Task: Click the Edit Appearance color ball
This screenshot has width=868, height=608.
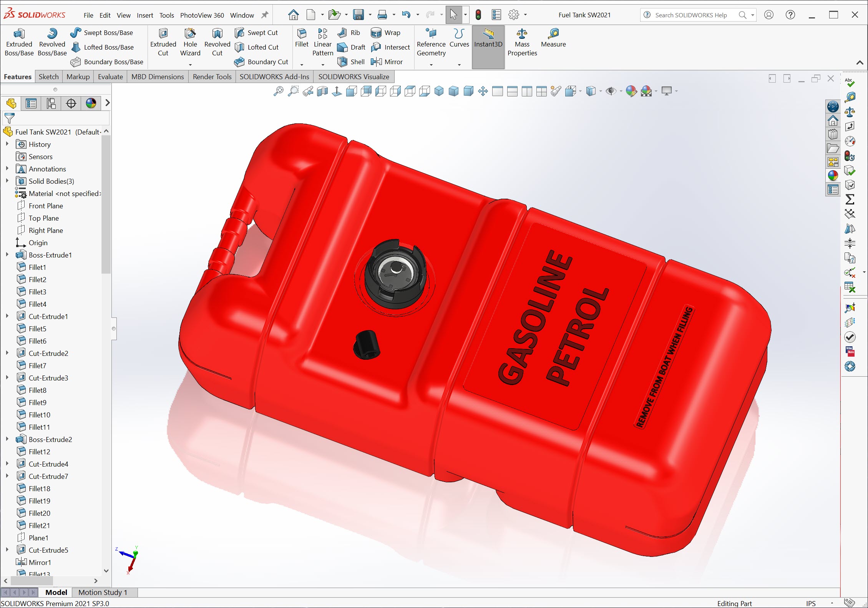Action: 631,91
